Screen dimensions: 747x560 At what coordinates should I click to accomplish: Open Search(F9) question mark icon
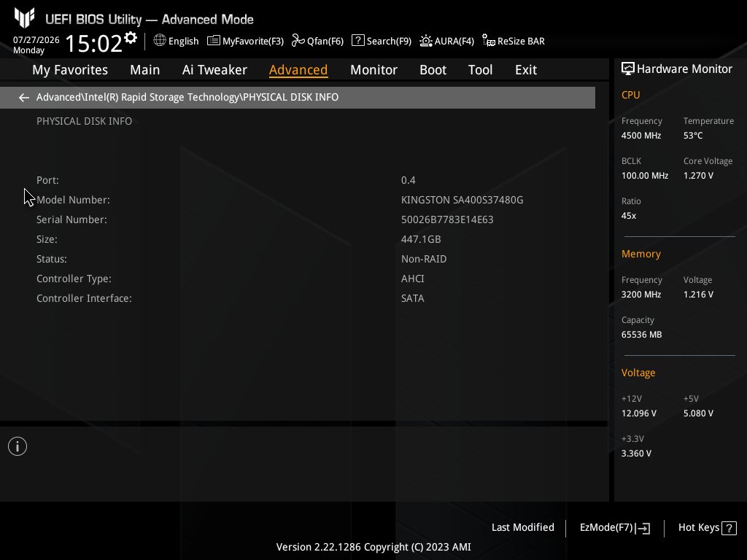click(357, 41)
